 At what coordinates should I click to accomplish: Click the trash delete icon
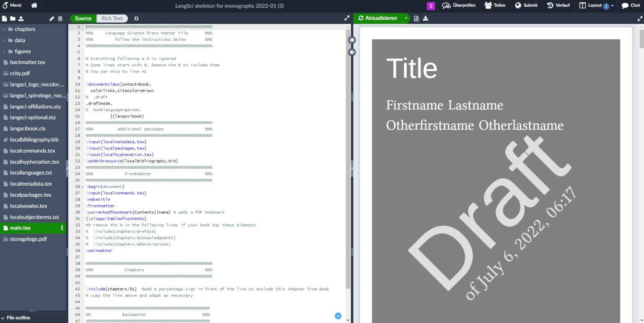(60, 18)
